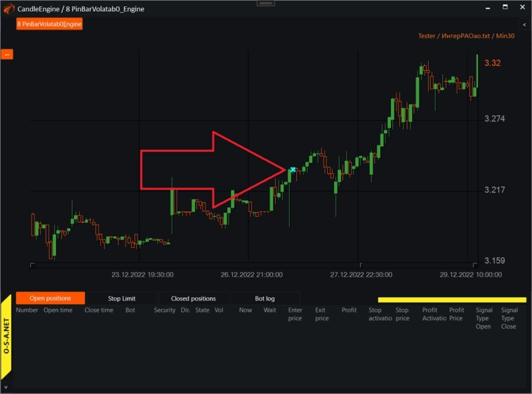Click the Number column header
The width and height of the screenshot is (532, 394).
27,310
